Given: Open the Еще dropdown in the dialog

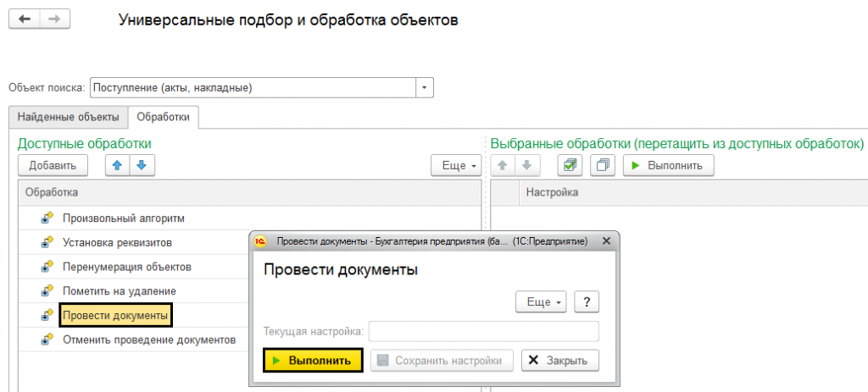Looking at the screenshot, I should (541, 301).
